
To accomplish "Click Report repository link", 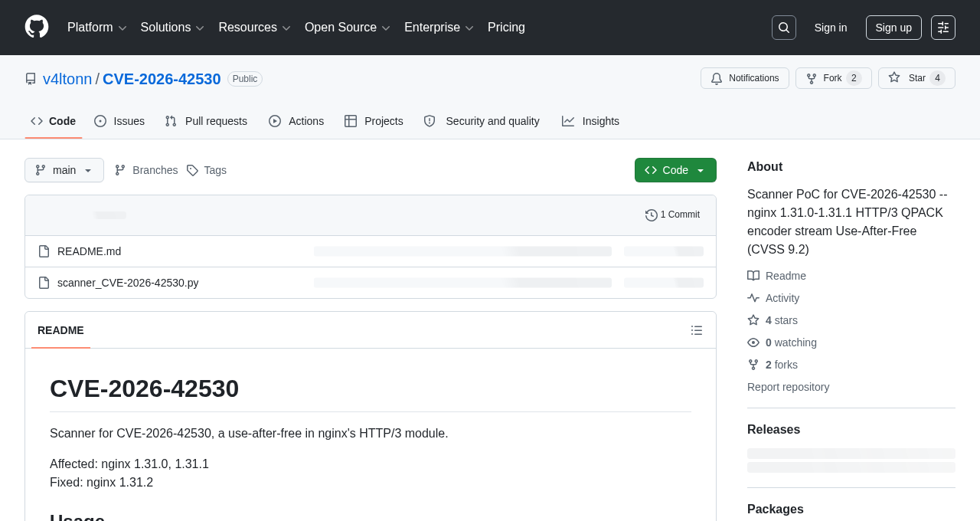I will 788,387.
